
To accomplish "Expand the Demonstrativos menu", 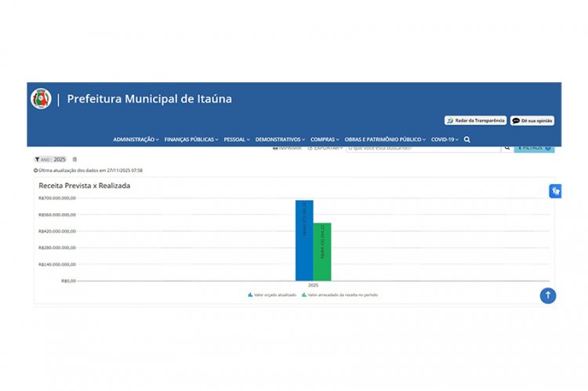I will click(x=280, y=139).
